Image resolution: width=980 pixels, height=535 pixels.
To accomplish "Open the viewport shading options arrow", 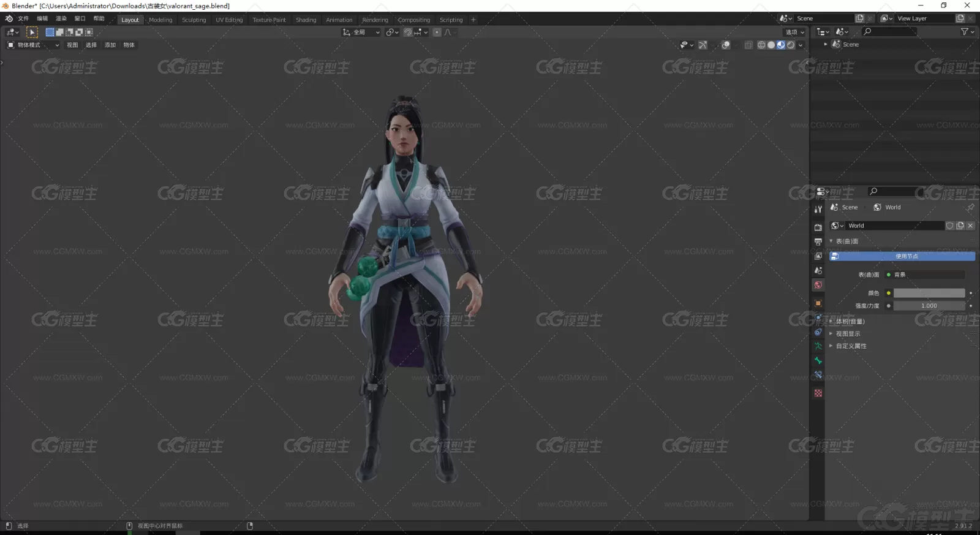I will pos(801,45).
